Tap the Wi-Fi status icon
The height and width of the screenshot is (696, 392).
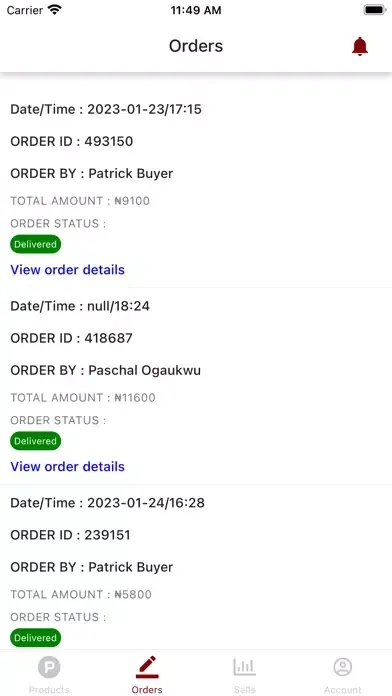[55, 10]
